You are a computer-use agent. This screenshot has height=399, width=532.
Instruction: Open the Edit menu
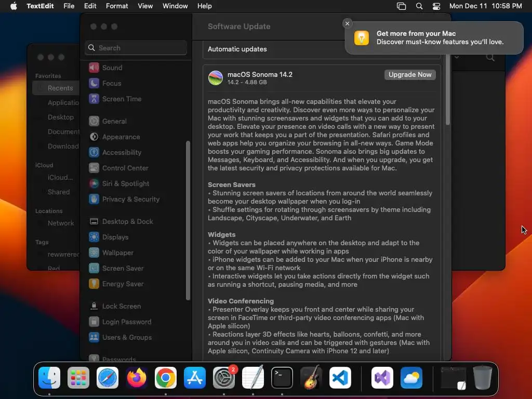click(90, 6)
